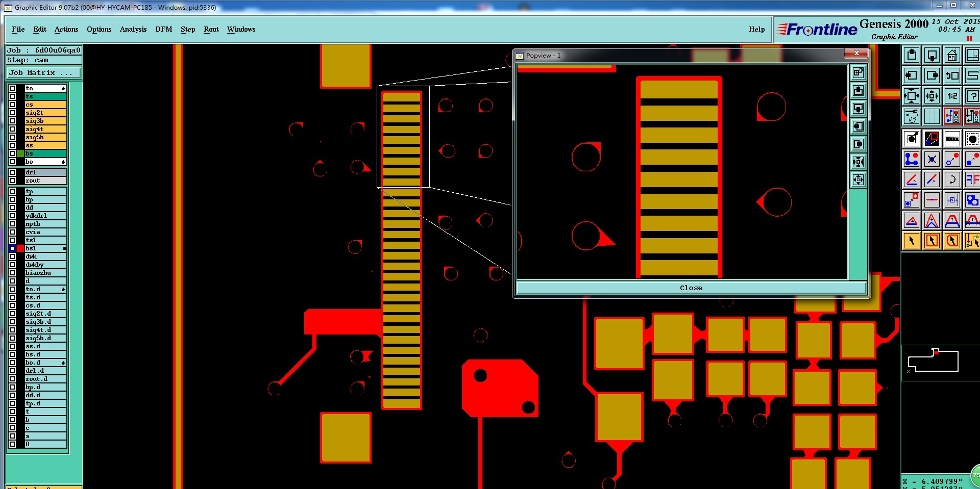Image resolution: width=980 pixels, height=489 pixels.
Task: Click the Job Matrix ... button
Action: pos(43,73)
